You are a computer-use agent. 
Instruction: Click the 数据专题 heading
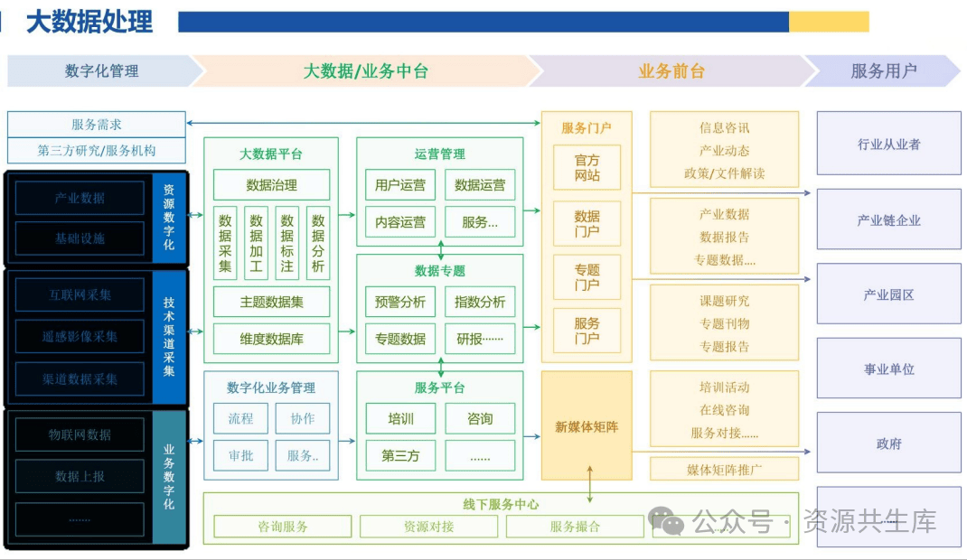pyautogui.click(x=440, y=271)
